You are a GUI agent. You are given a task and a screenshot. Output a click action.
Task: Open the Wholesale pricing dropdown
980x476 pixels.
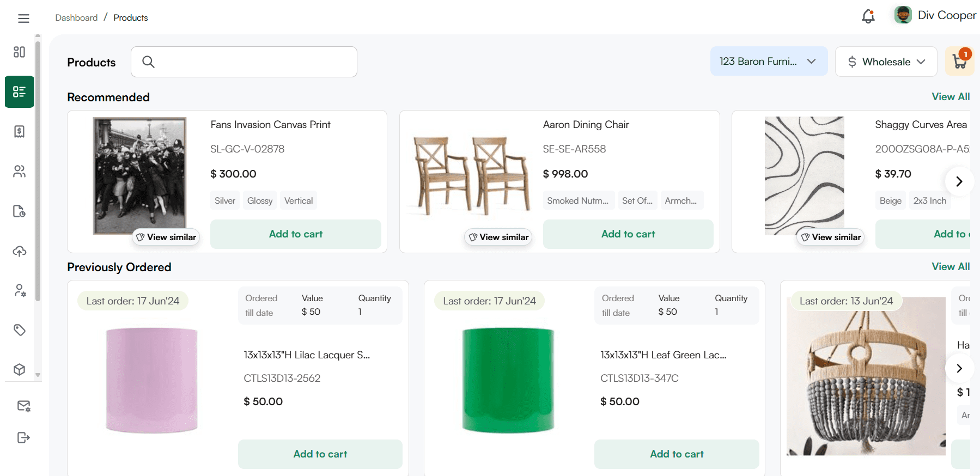pyautogui.click(x=886, y=62)
